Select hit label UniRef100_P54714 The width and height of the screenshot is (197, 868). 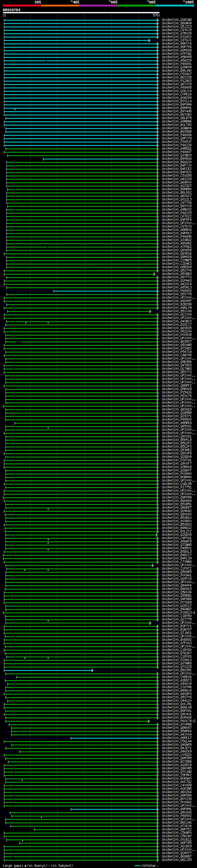tap(177, 352)
